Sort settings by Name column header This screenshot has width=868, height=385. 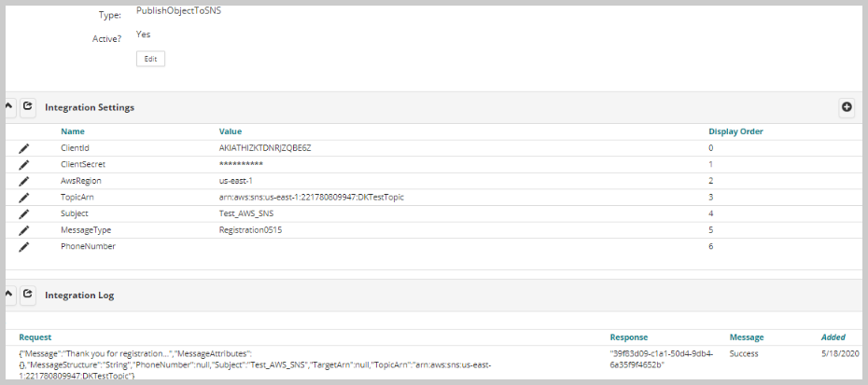tap(73, 131)
